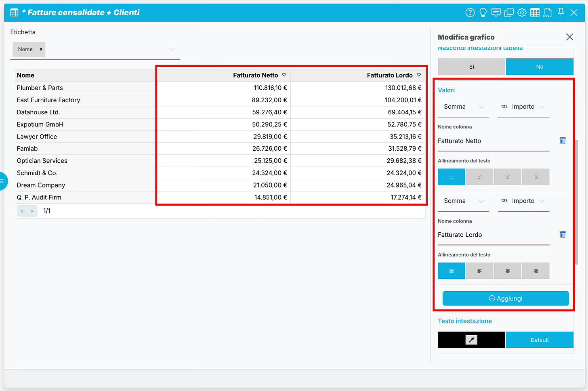The height and width of the screenshot is (391, 588).
Task: Open the help question mark icon
Action: tap(470, 13)
